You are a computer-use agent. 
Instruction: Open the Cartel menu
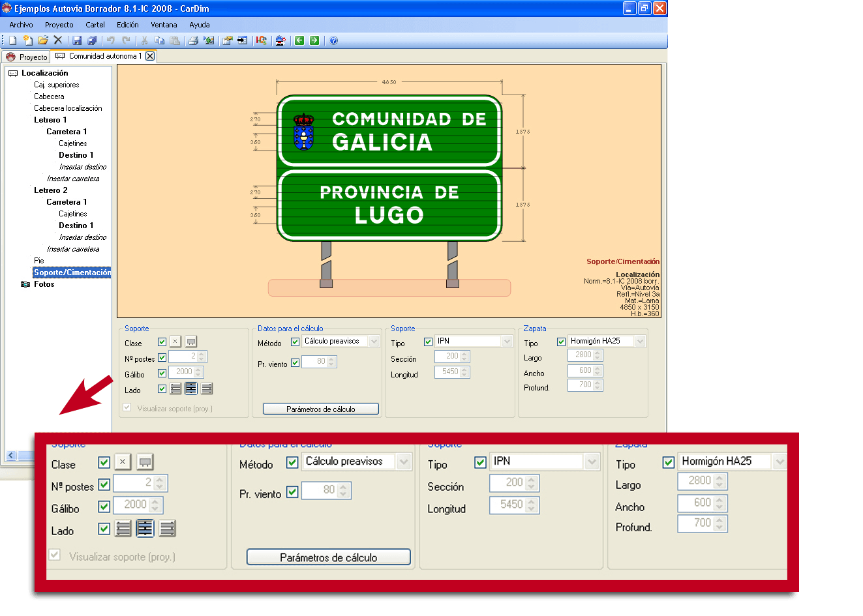click(x=95, y=25)
